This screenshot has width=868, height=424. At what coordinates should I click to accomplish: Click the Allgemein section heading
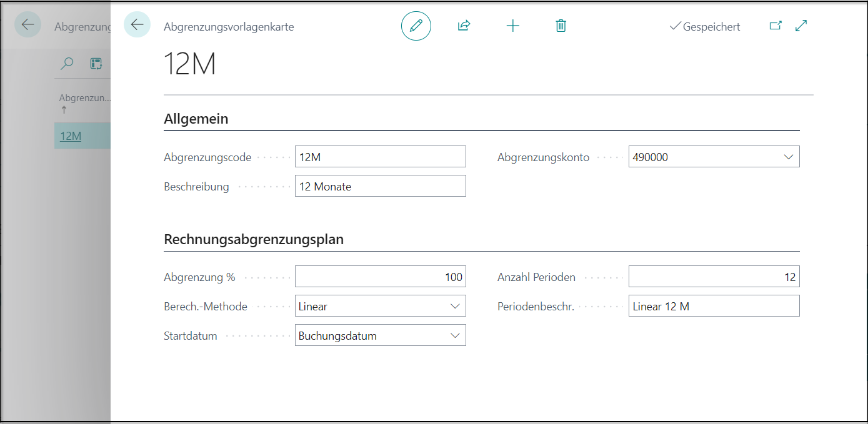click(x=196, y=118)
